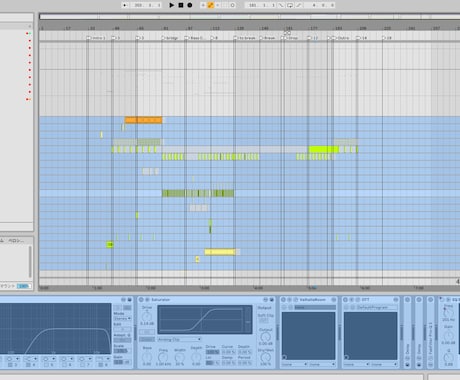Toggle EQ Eight filter band 8

(x=100, y=365)
